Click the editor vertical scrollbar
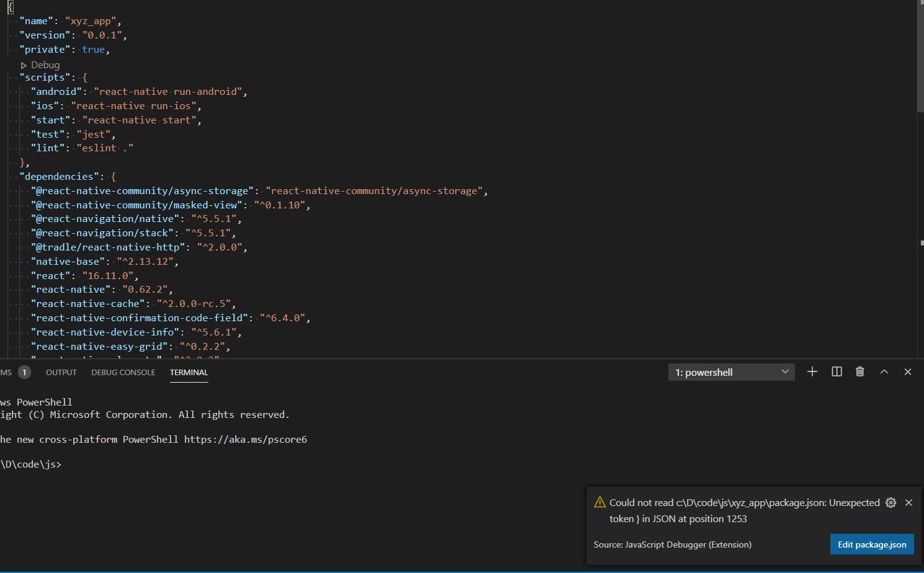The width and height of the screenshot is (924, 573). coord(920,56)
